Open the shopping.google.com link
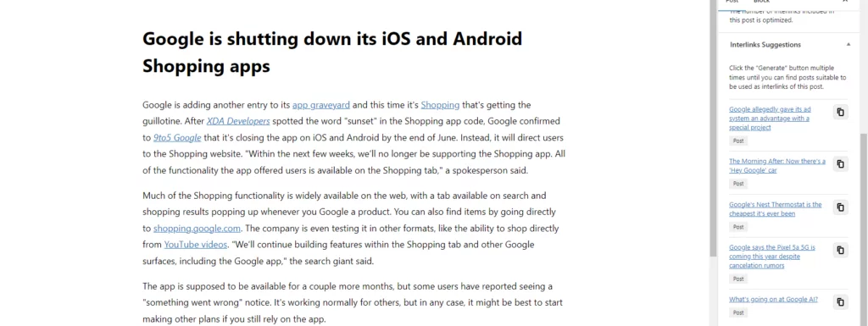 [x=197, y=229]
